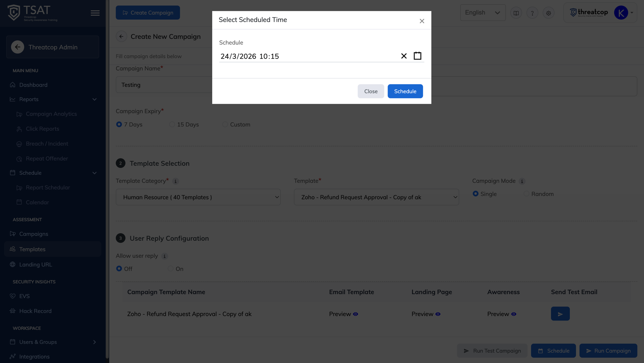Open Campaign Analytics in sidebar
Image resolution: width=644 pixels, height=363 pixels.
[51, 114]
